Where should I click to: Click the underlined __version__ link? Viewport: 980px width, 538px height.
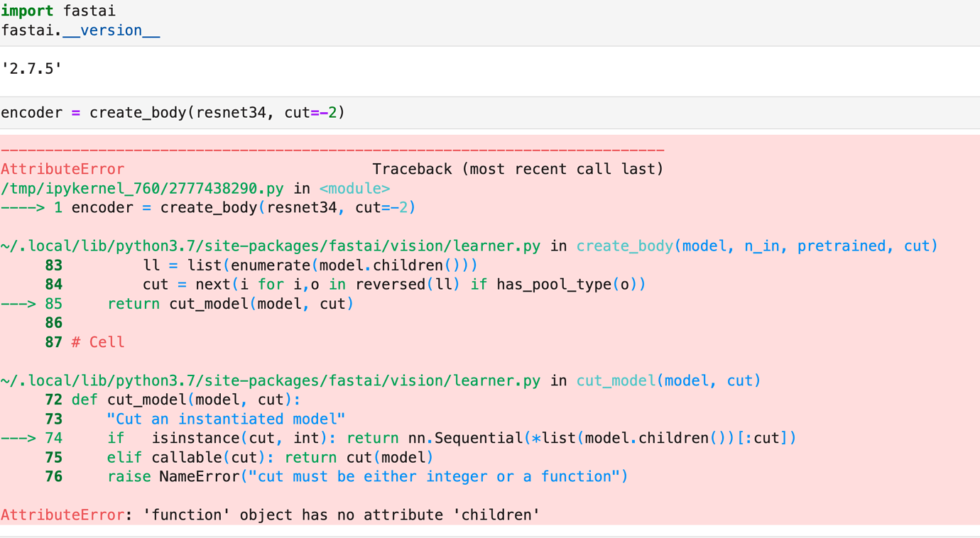(x=111, y=30)
